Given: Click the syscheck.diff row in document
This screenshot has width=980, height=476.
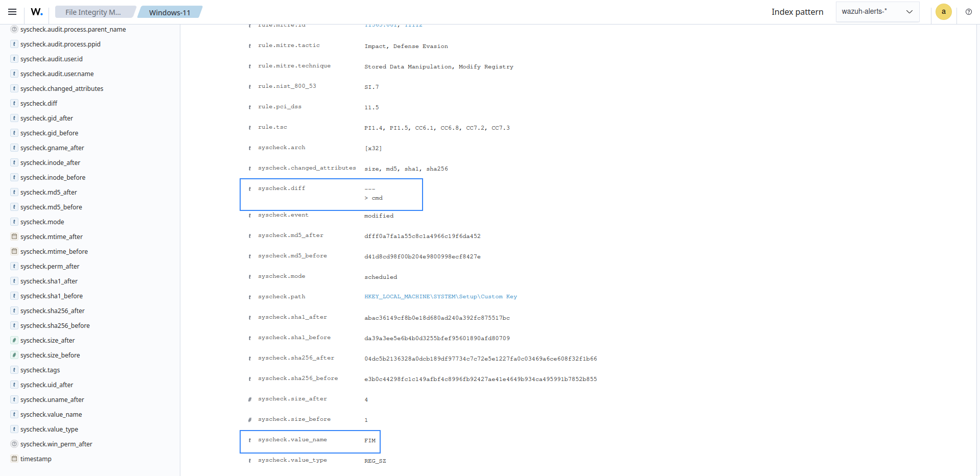Looking at the screenshot, I should pyautogui.click(x=331, y=194).
